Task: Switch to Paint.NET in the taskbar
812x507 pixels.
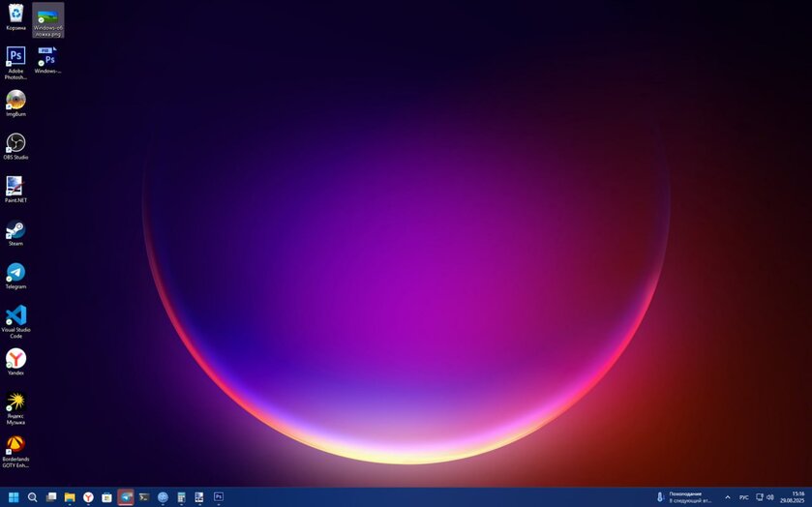Action: click(x=199, y=497)
